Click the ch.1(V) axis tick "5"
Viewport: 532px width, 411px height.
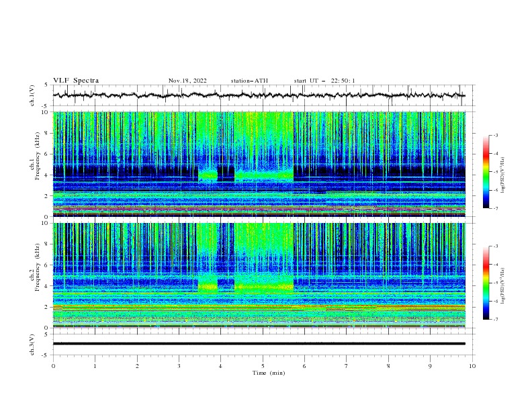[x=46, y=85]
